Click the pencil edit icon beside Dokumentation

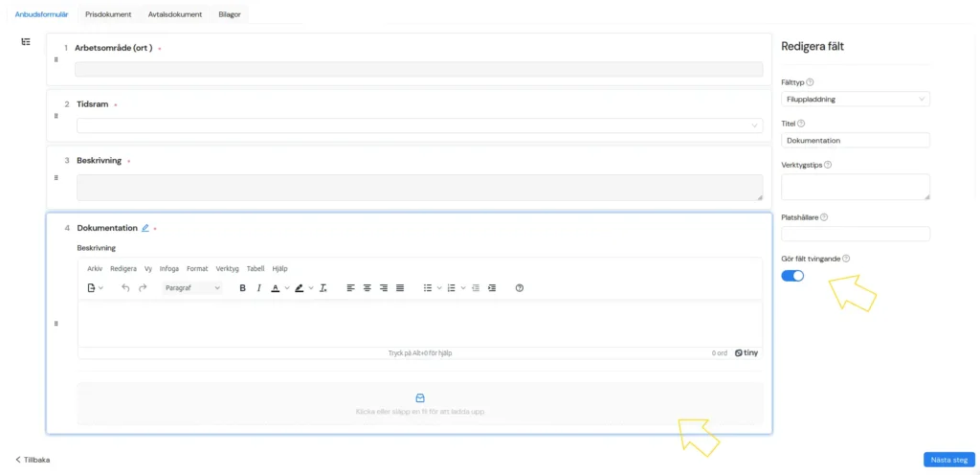pos(145,228)
